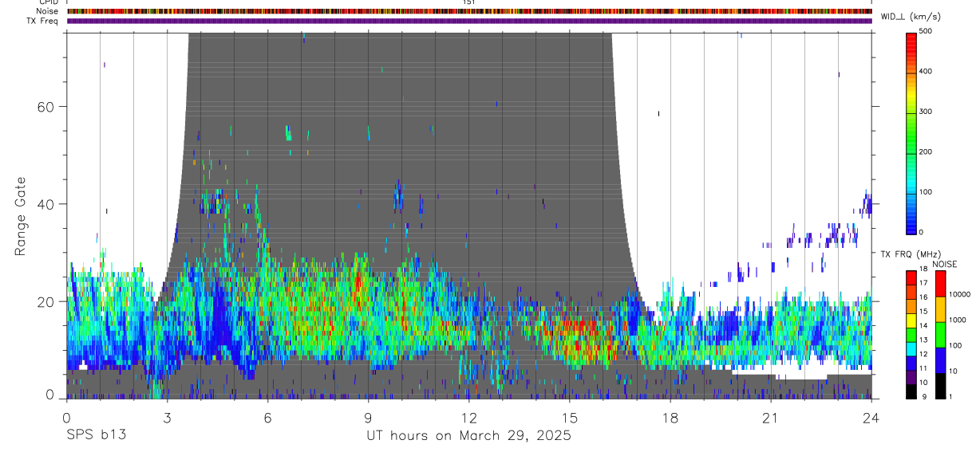Image resolution: width=980 pixels, height=452 pixels.
Task: Click the 10000 label on NOISE scale
Action: (x=960, y=295)
